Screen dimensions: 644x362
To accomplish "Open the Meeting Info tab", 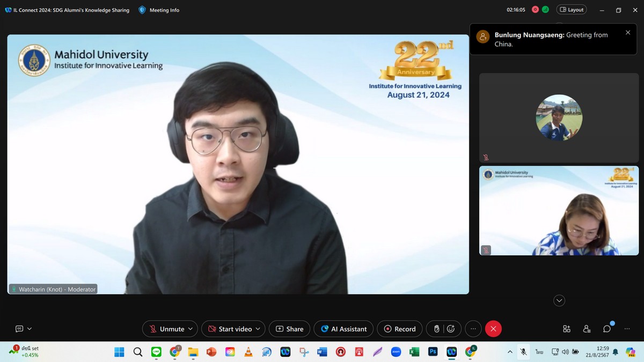I will (159, 10).
